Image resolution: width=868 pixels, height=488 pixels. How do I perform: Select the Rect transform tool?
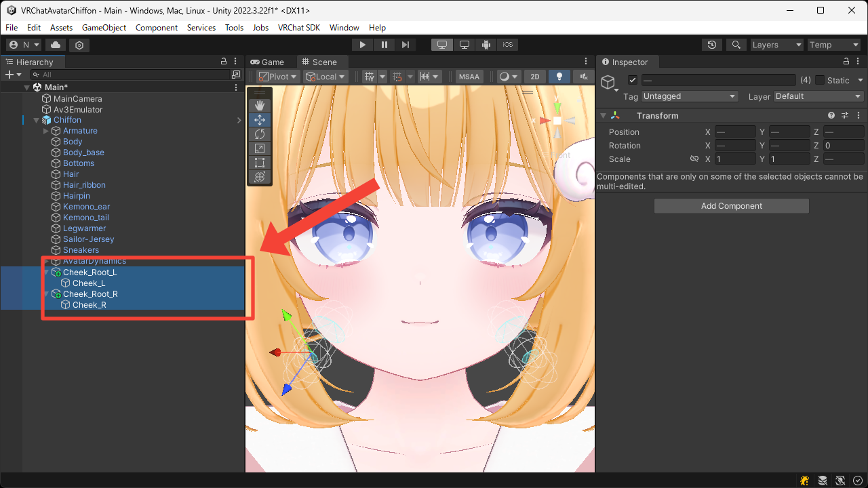click(259, 163)
